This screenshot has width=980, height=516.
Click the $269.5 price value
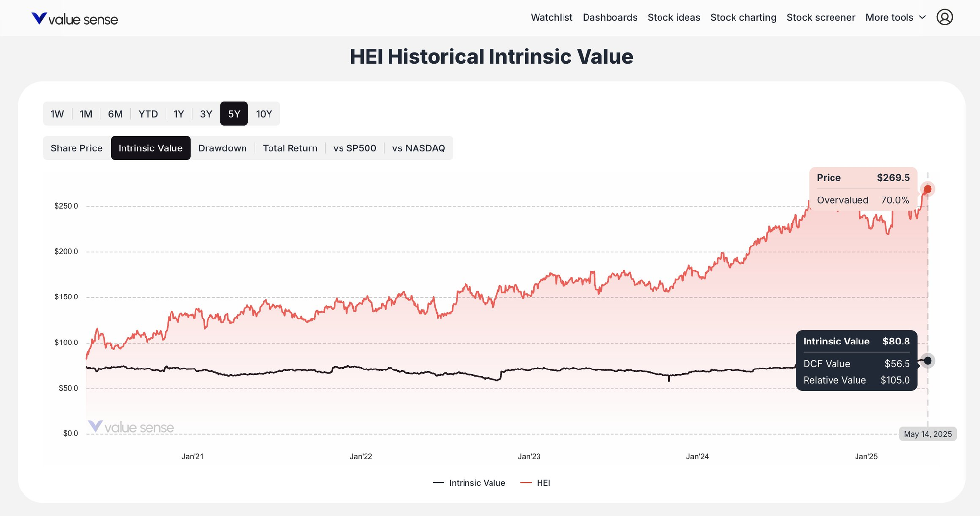point(893,178)
